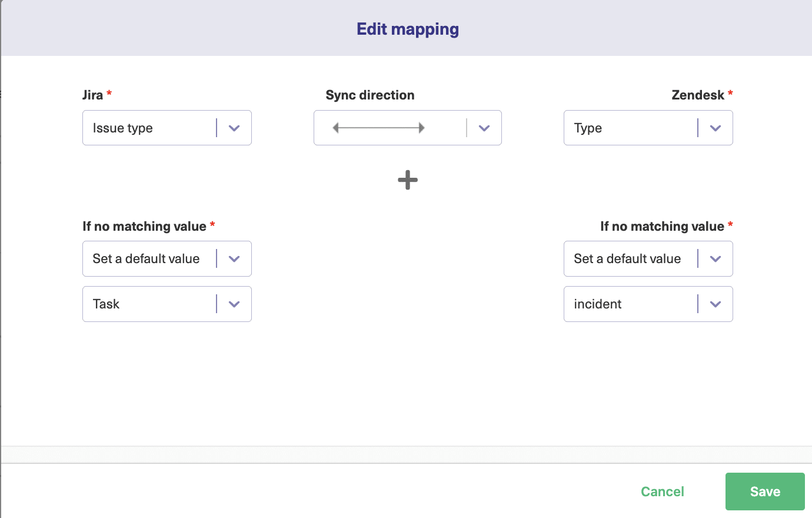
Task: Click the Edit mapping dialog title
Action: tap(407, 28)
